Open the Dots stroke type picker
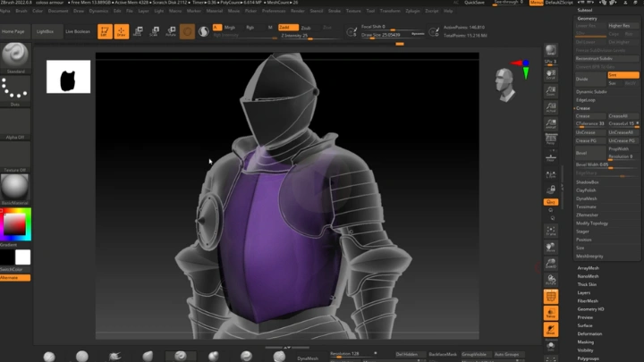Screen dimensions: 644x362 tap(15, 90)
